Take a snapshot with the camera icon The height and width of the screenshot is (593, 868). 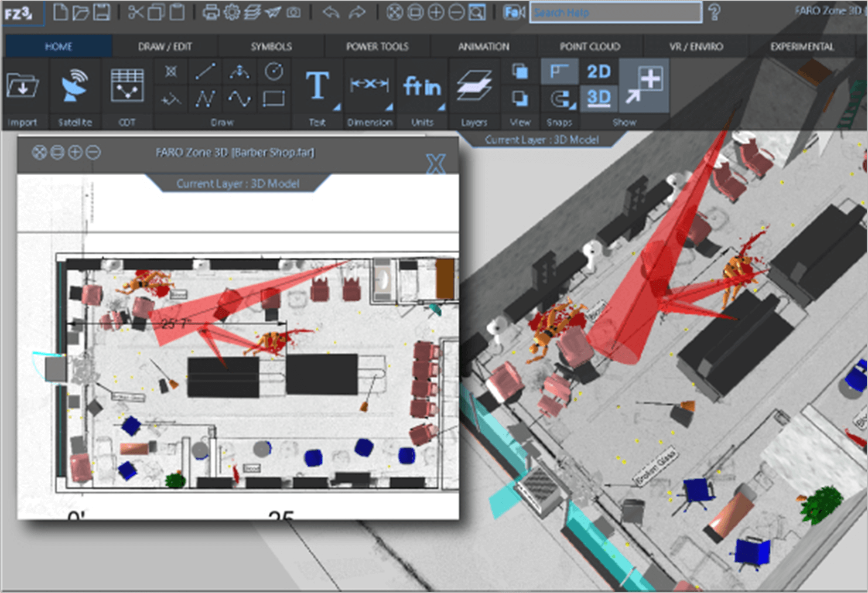tap(293, 12)
